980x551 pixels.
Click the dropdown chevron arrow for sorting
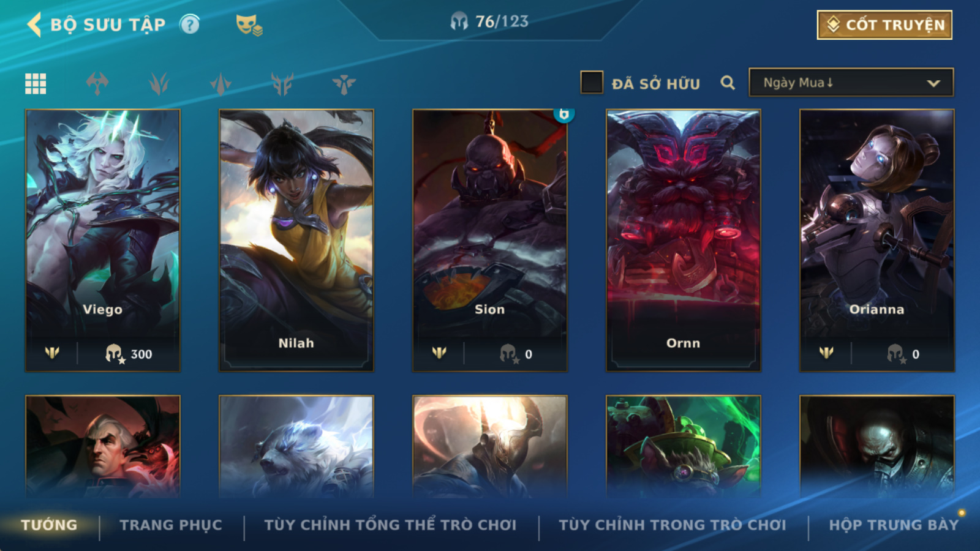tap(933, 83)
